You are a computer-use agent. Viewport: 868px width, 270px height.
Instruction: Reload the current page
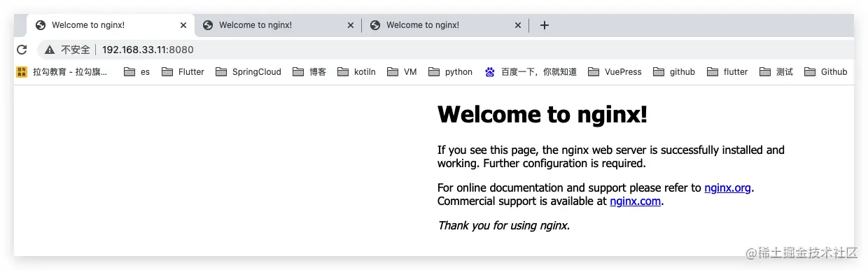(22, 50)
